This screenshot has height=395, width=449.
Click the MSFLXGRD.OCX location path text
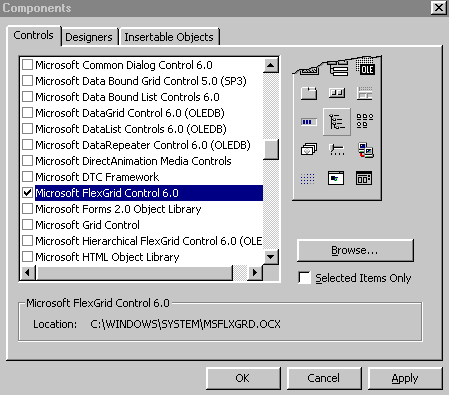click(185, 324)
